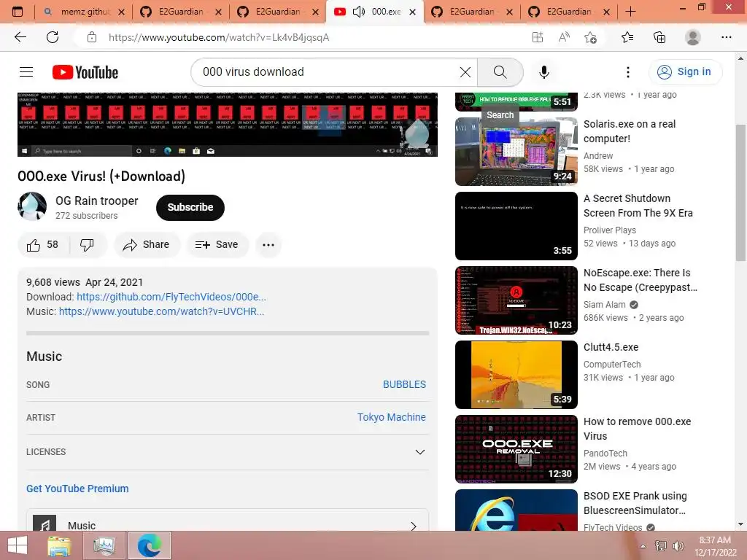Close the memz github tab
The image size is (747, 560).
pyautogui.click(x=121, y=12)
